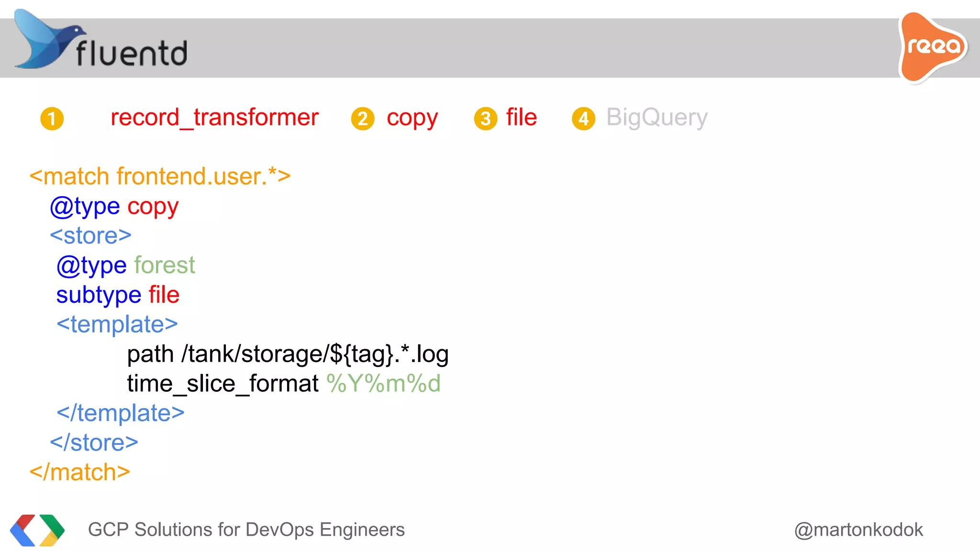Click the closing /match tag

point(80,473)
